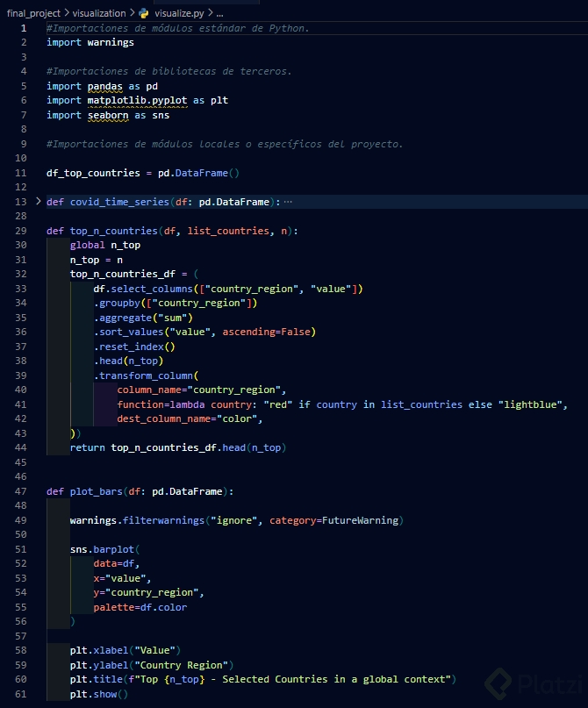
Task: Click the underlined 'pandas' module name
Action: [104, 86]
